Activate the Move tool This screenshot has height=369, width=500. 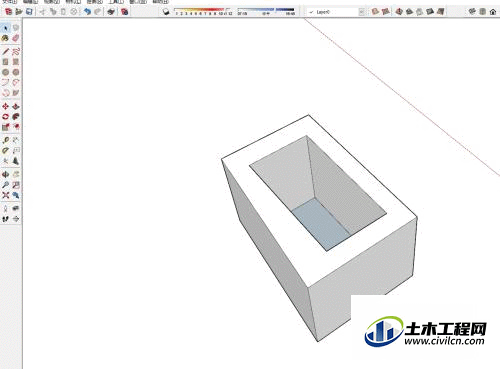[x=5, y=106]
